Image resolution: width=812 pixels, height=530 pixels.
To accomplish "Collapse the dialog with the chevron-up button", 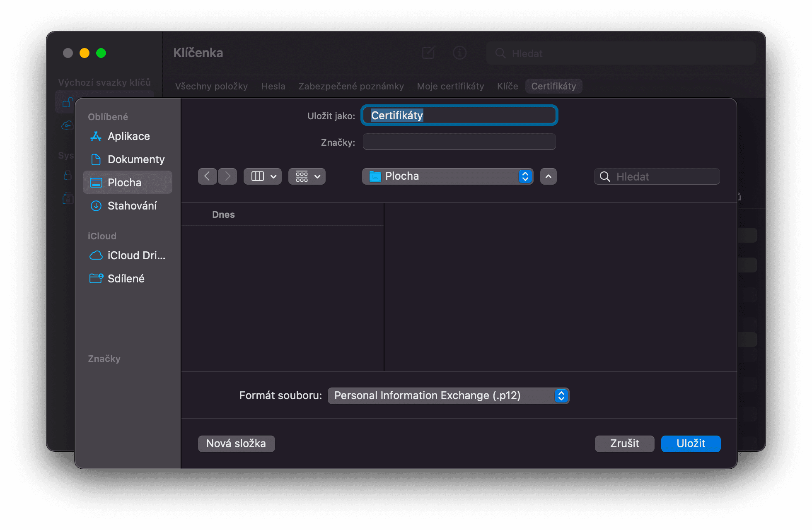I will [x=548, y=176].
